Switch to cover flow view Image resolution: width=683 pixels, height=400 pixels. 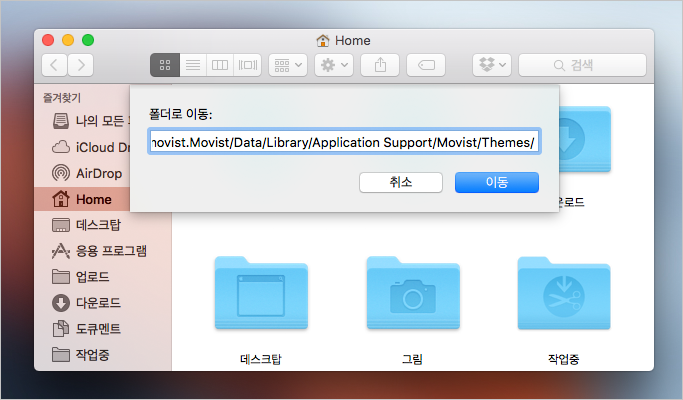click(x=247, y=65)
